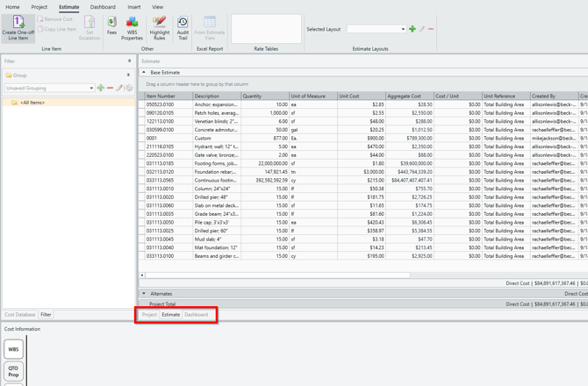Sort by Unit of Measure column header
Screen dimensions: 588x386
click(313, 96)
